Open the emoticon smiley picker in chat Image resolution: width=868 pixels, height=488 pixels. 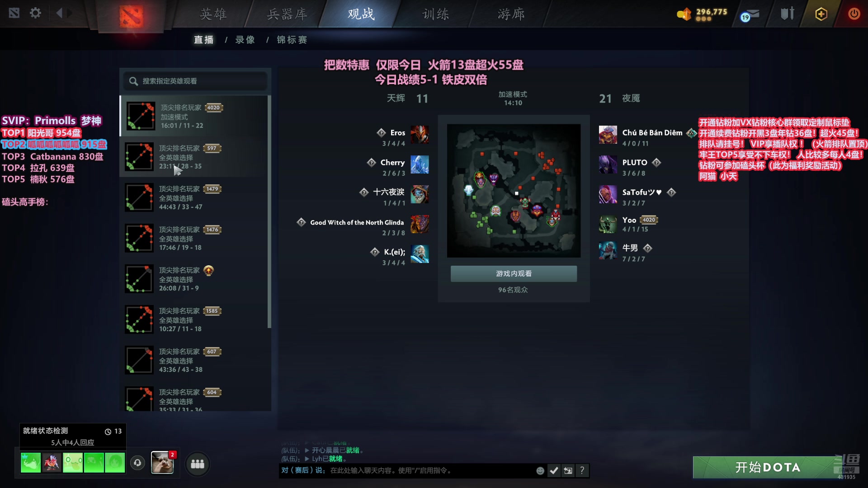click(540, 471)
